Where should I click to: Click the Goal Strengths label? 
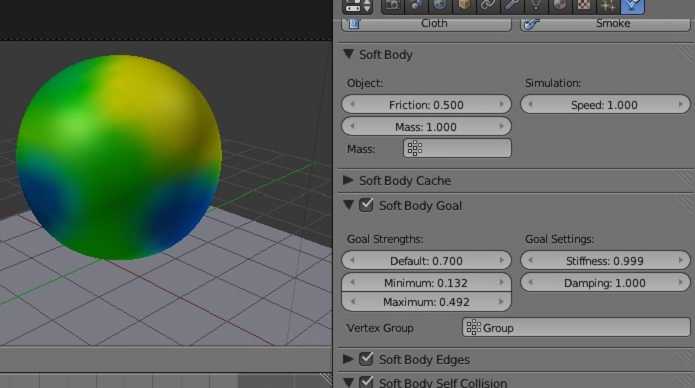click(385, 239)
